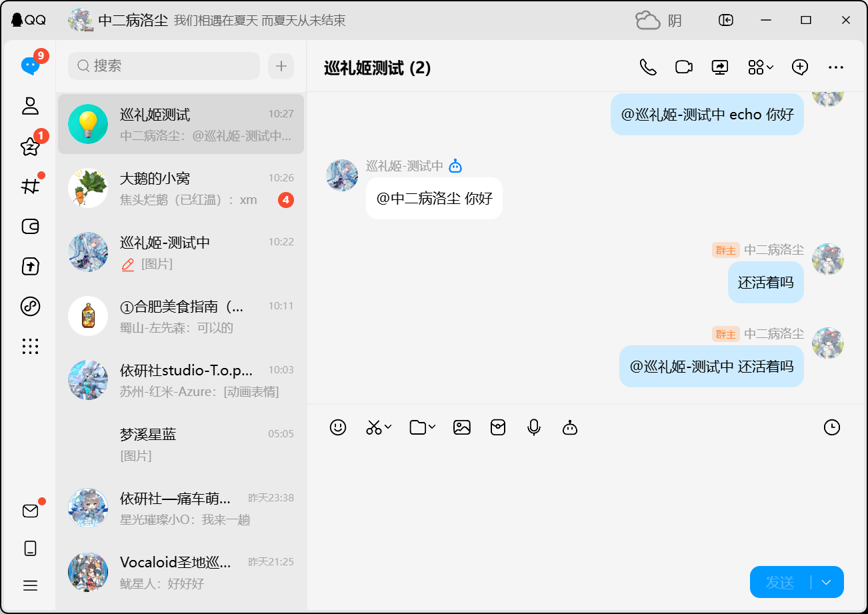Screen dimensions: 868x614
Task: Click the 发送 send button
Action: coord(779,582)
